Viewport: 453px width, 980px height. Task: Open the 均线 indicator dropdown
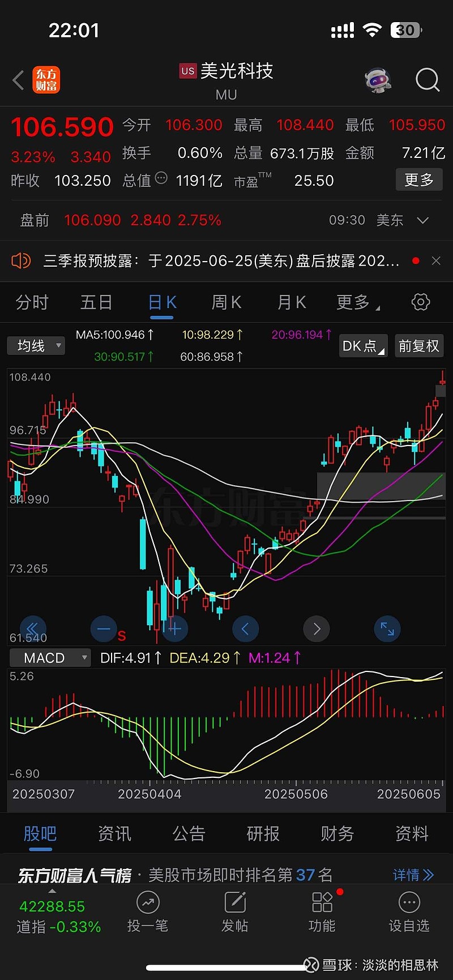(x=36, y=345)
